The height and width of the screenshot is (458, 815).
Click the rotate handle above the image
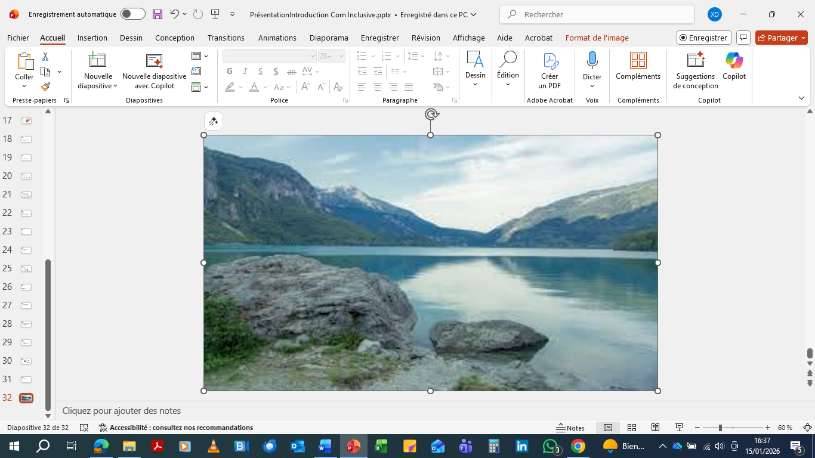(x=431, y=114)
